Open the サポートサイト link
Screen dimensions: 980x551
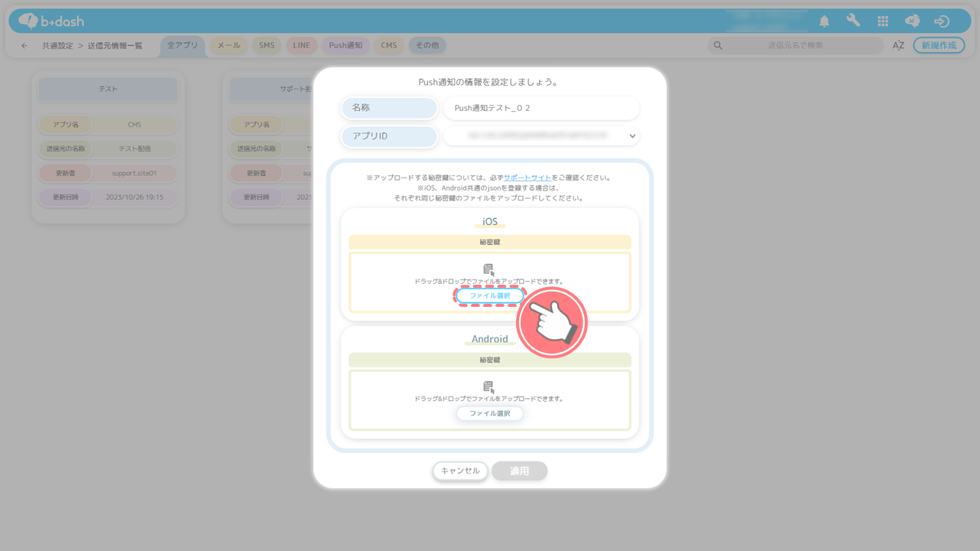pyautogui.click(x=527, y=178)
